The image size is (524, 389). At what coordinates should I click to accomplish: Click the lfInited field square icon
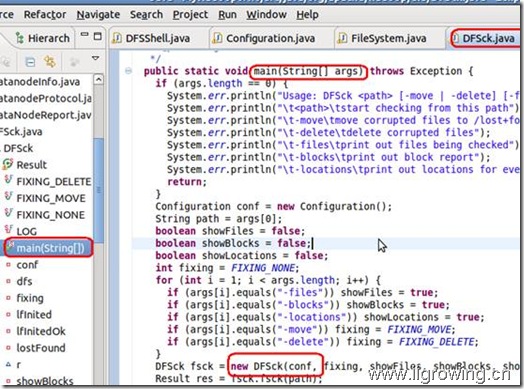pos(8,315)
